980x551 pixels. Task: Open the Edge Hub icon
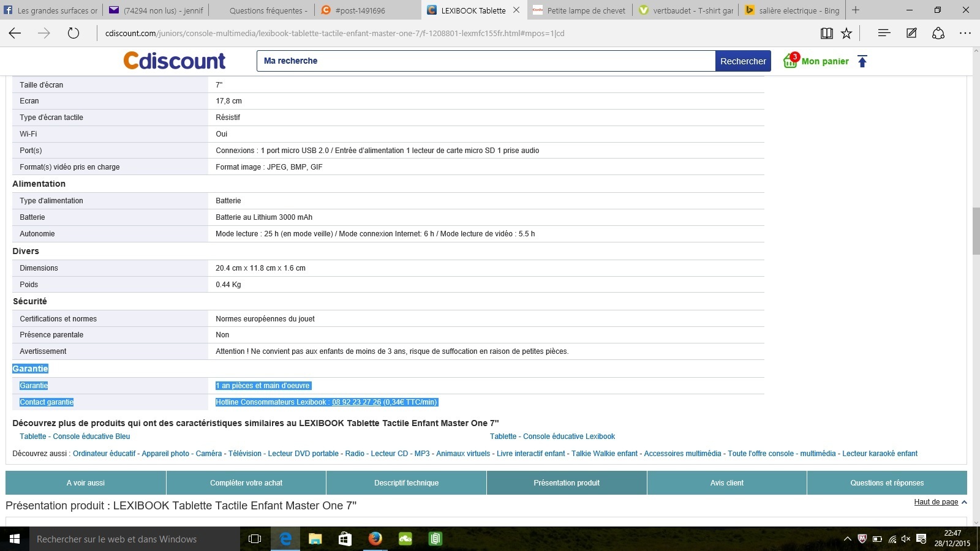pos(884,33)
